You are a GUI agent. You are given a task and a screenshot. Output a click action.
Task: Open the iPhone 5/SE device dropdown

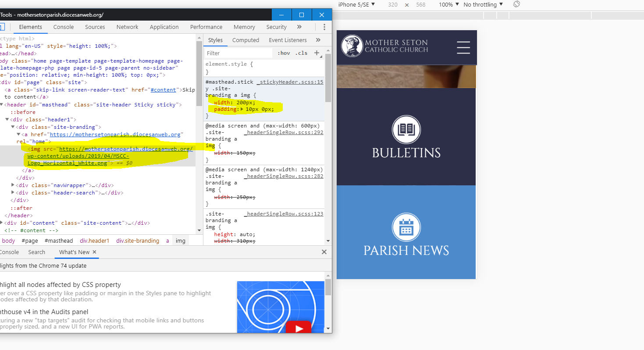coord(356,4)
